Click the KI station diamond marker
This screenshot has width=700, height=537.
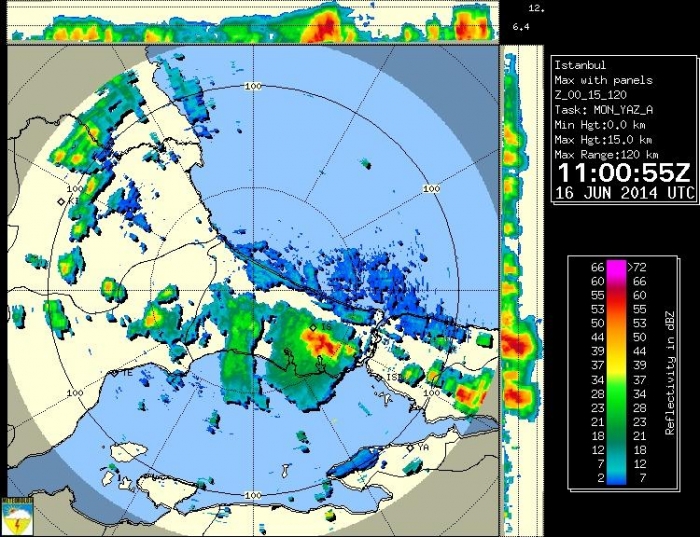pos(61,201)
